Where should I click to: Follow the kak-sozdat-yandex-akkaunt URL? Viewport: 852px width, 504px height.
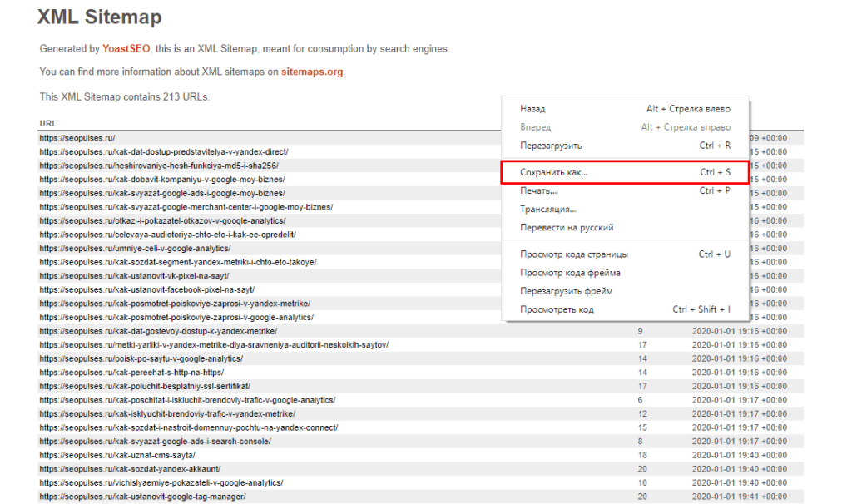pyautogui.click(x=129, y=469)
